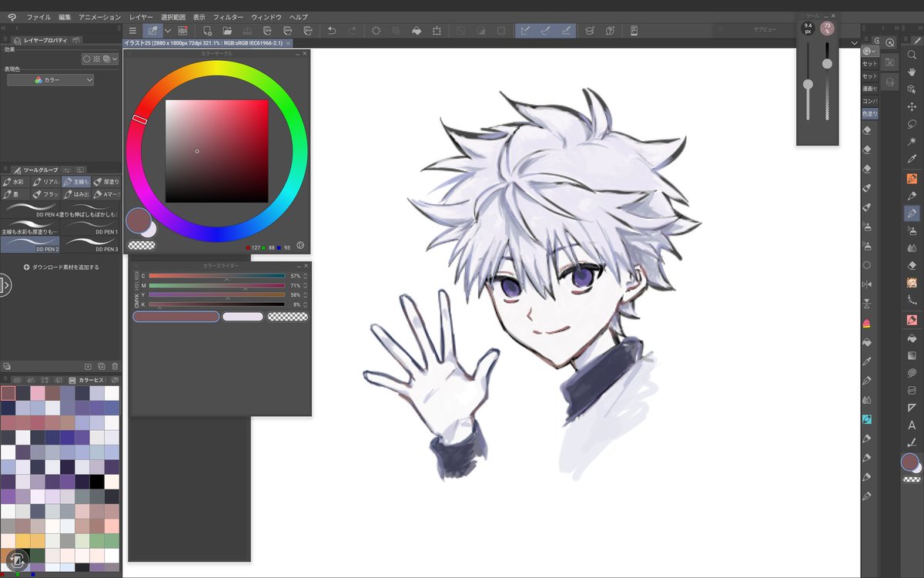The height and width of the screenshot is (578, 924).
Task: Select the highlighted Pen tool
Action: pyautogui.click(x=912, y=212)
